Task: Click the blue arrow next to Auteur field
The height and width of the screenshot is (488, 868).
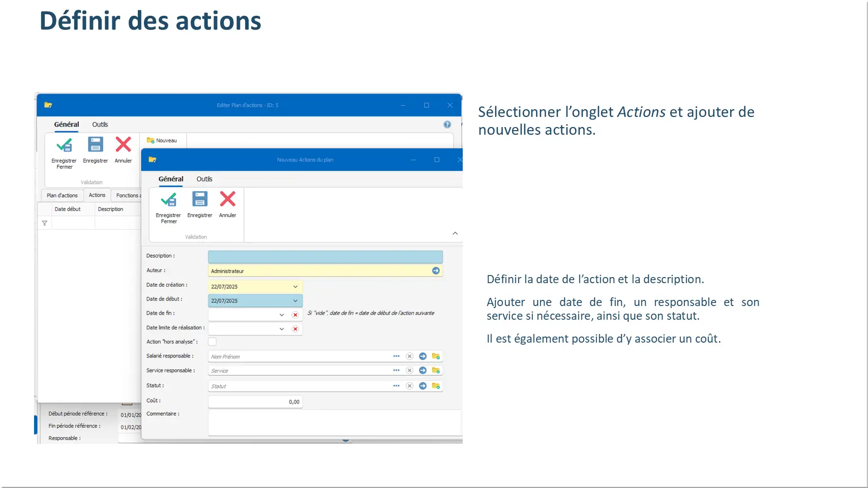Action: coord(436,271)
